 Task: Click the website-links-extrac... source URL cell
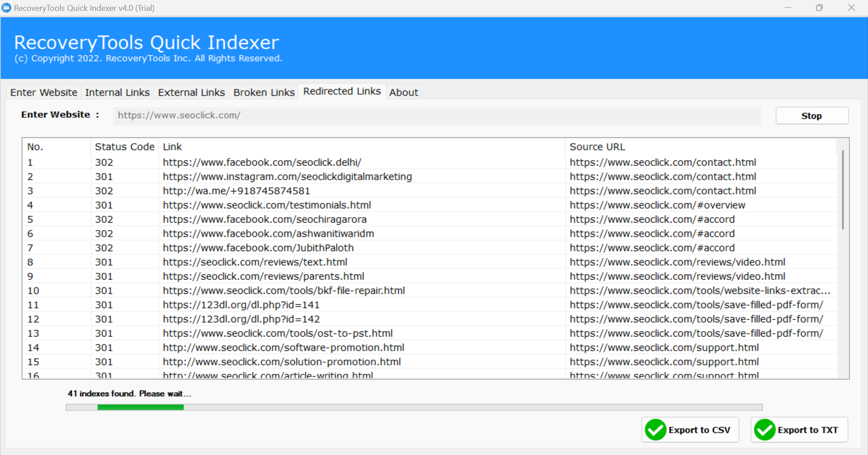pyautogui.click(x=700, y=291)
